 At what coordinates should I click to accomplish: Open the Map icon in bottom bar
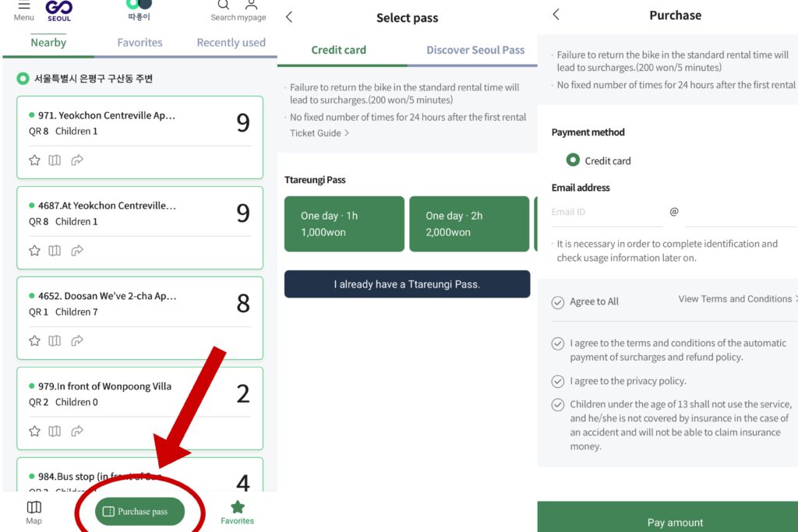click(x=34, y=513)
